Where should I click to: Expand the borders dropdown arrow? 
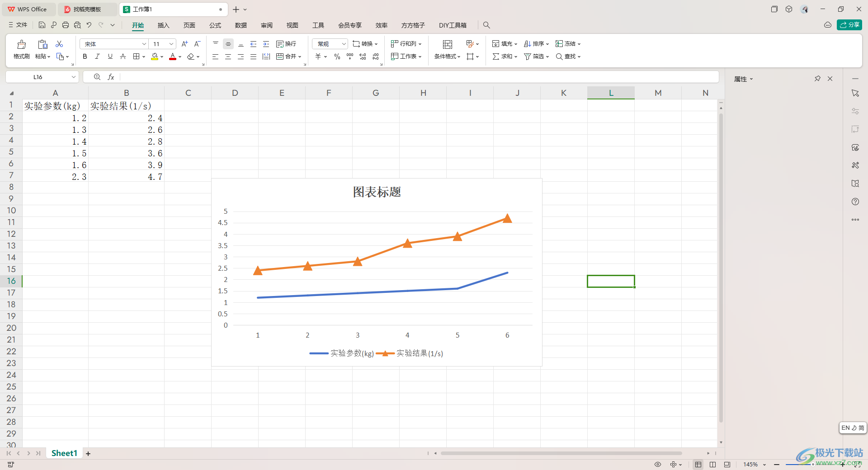point(144,57)
